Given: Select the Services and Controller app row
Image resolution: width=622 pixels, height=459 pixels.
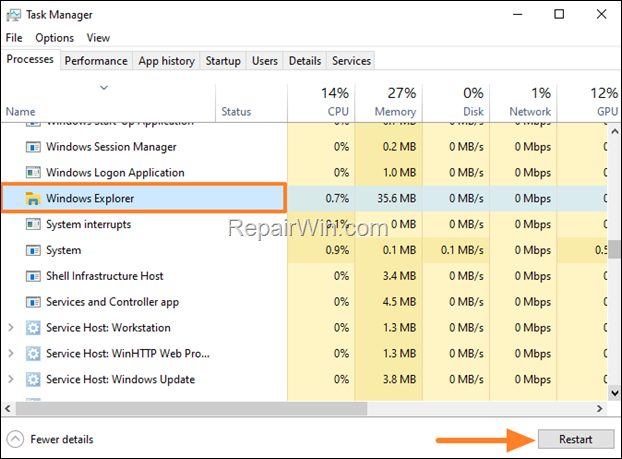Looking at the screenshot, I should (304, 302).
